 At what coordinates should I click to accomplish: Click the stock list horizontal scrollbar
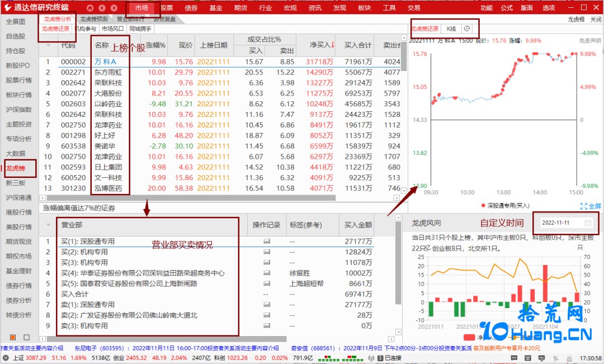point(191,197)
